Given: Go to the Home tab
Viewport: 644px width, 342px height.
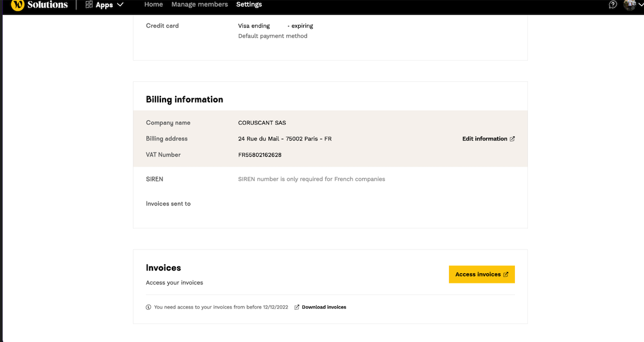Looking at the screenshot, I should pyautogui.click(x=154, y=5).
